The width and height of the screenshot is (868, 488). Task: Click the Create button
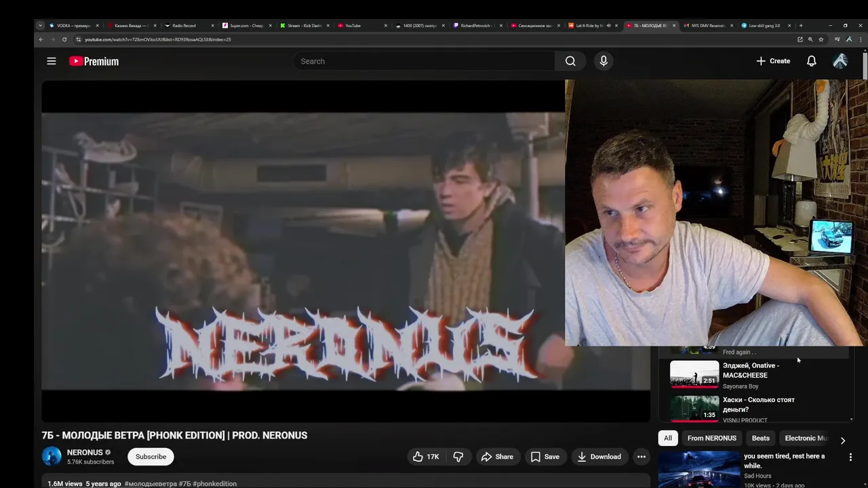click(773, 61)
